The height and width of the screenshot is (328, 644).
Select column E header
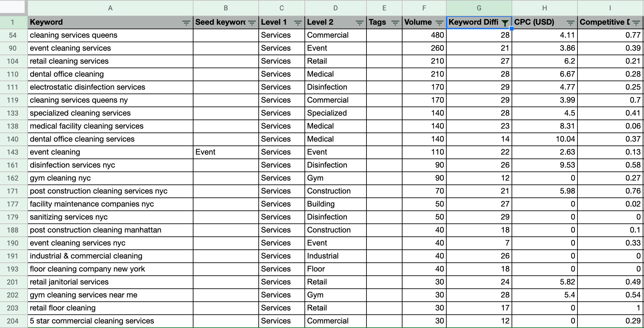(x=384, y=8)
